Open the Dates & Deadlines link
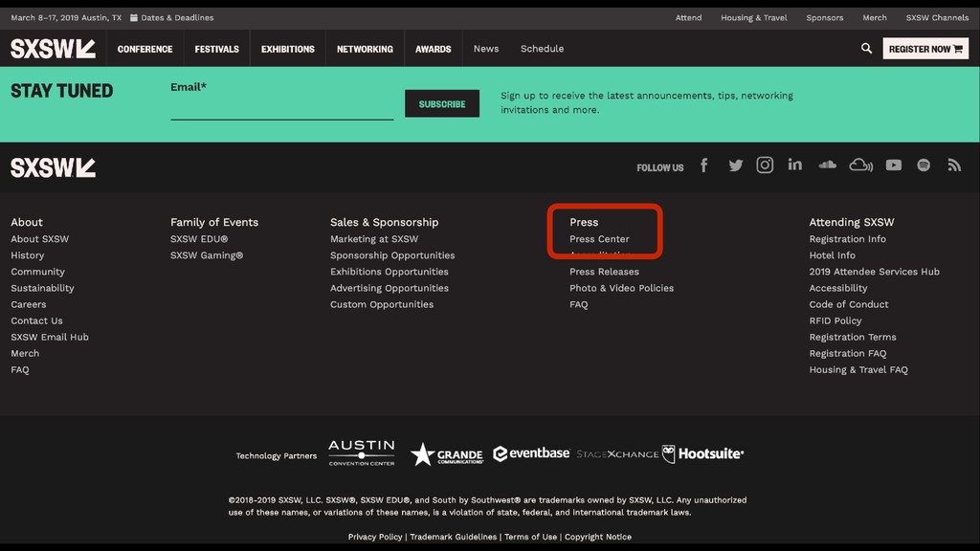980x551 pixels. (x=177, y=17)
